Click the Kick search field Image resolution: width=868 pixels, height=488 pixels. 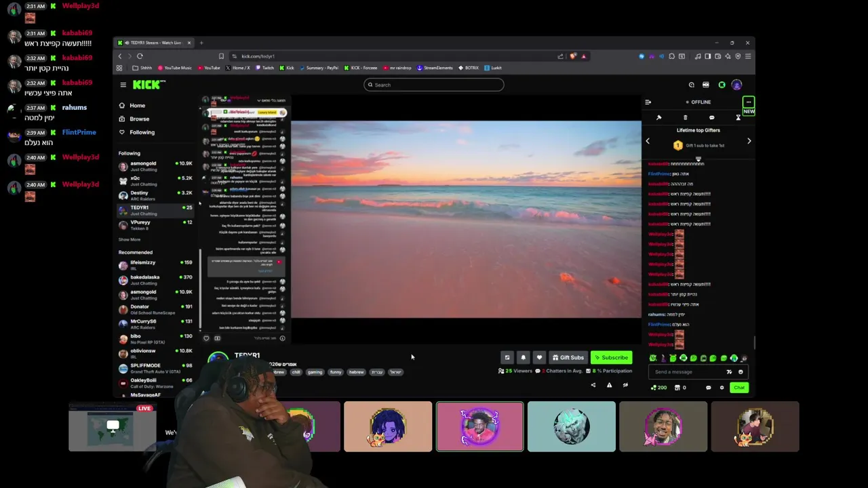point(433,85)
